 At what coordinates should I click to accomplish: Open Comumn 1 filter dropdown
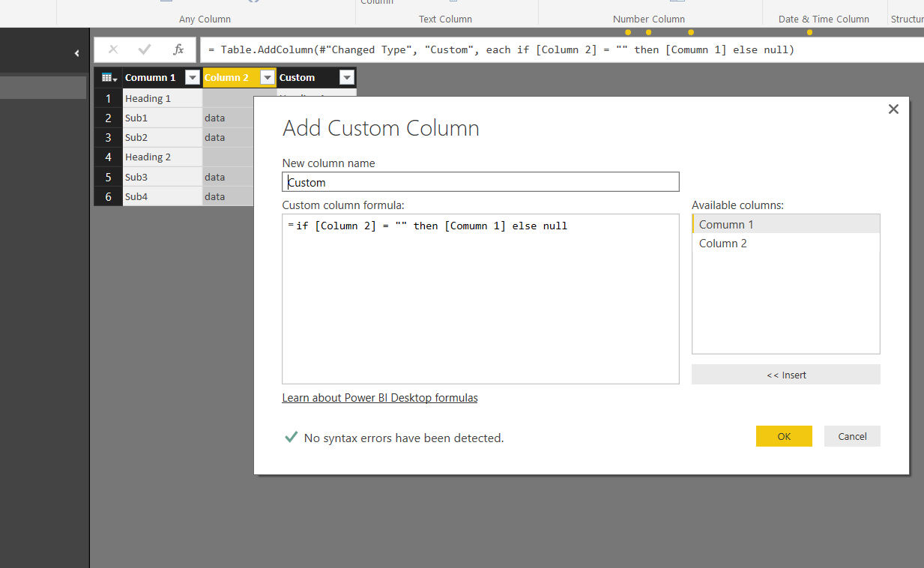point(193,77)
